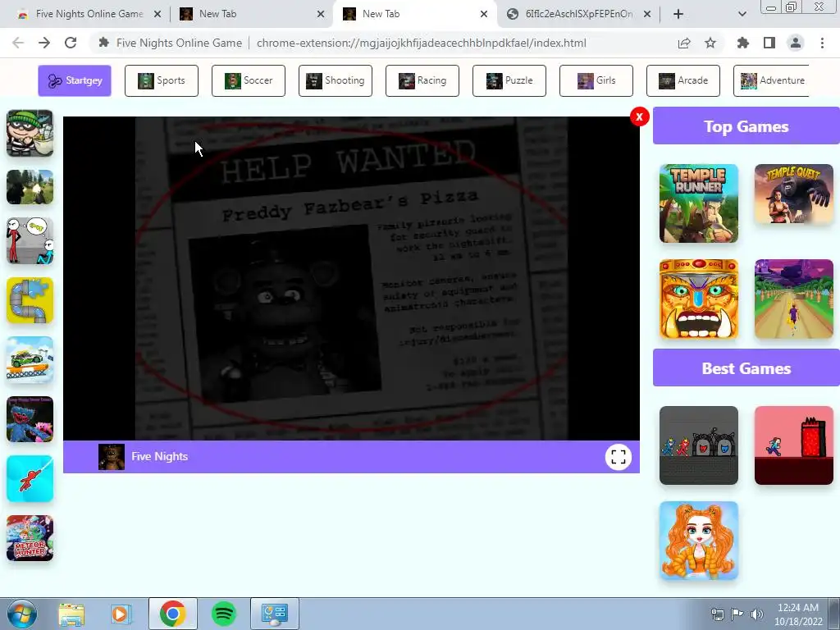Image resolution: width=840 pixels, height=630 pixels.
Task: Click the Best Games header
Action: [746, 368]
